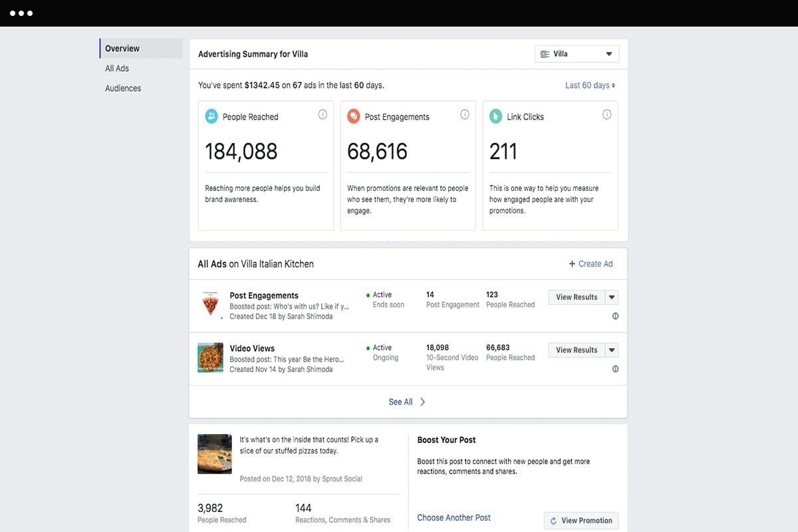798x532 pixels.
Task: Click the Post Engagements ad title
Action: (x=264, y=295)
